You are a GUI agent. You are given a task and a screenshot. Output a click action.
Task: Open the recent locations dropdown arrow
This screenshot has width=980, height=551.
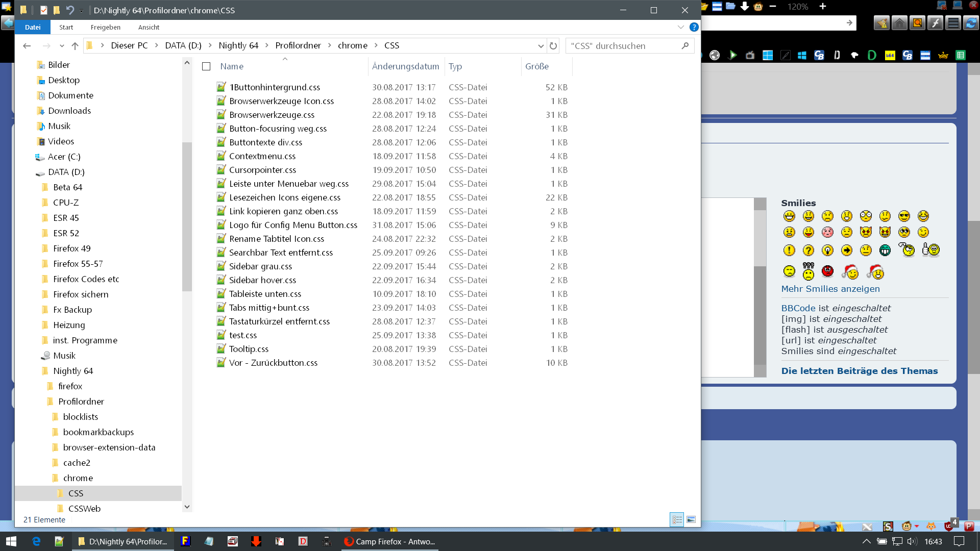click(x=62, y=46)
